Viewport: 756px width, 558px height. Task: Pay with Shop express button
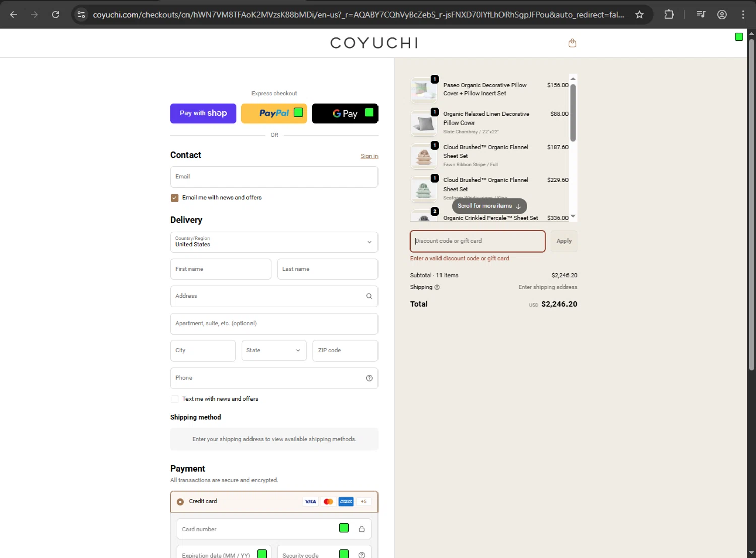click(203, 113)
